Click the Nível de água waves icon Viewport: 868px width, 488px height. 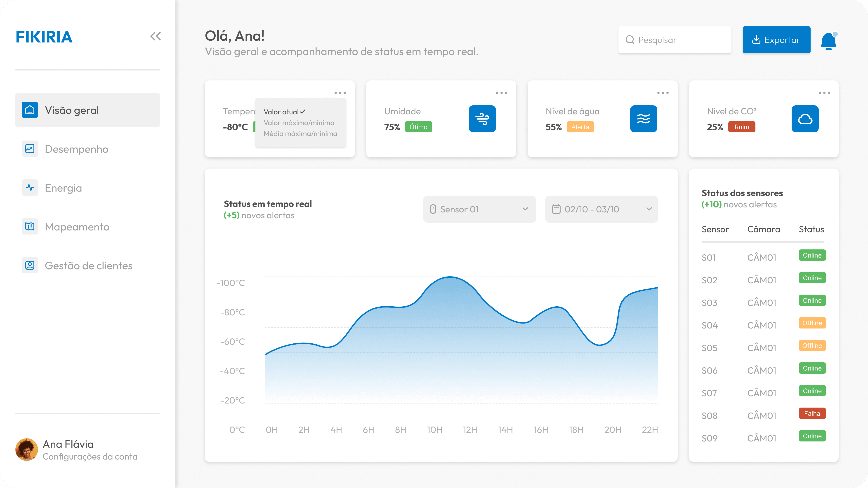[x=643, y=119]
